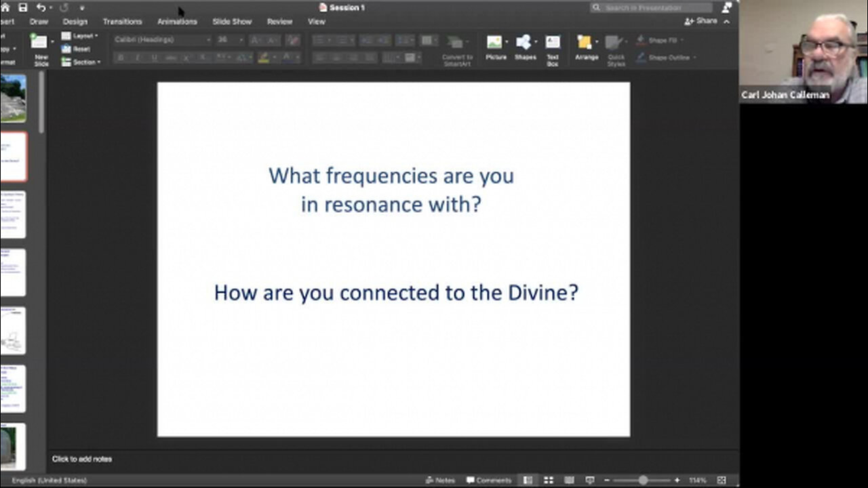This screenshot has width=868, height=488.
Task: Toggle the Comments pane in status bar
Action: 489,480
